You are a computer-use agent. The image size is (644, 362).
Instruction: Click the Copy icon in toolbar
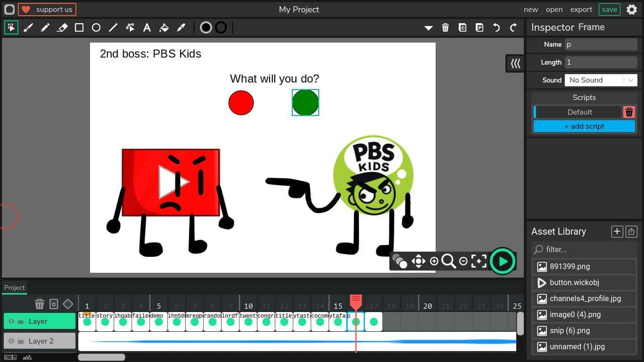tap(462, 28)
